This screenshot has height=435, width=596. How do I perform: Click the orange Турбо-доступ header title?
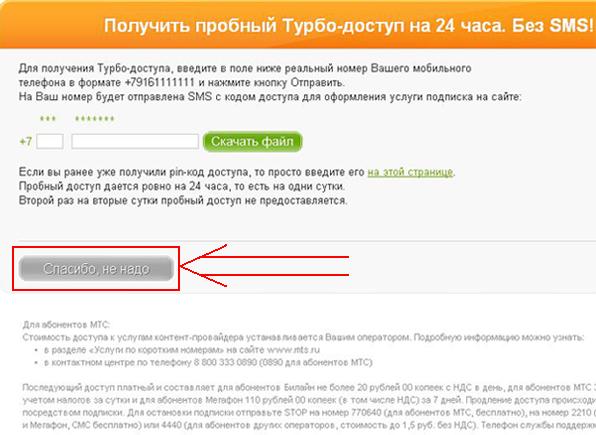click(348, 26)
